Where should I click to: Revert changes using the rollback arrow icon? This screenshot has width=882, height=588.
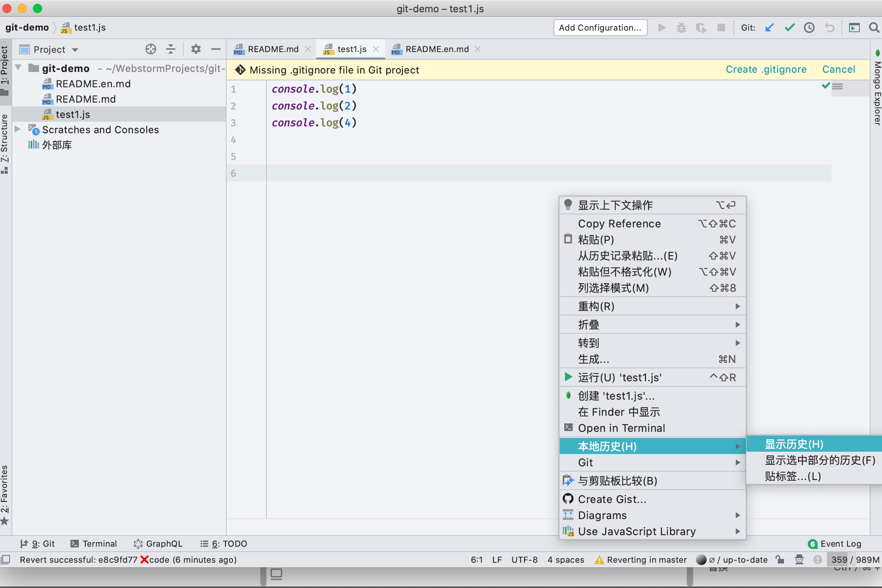(x=829, y=28)
